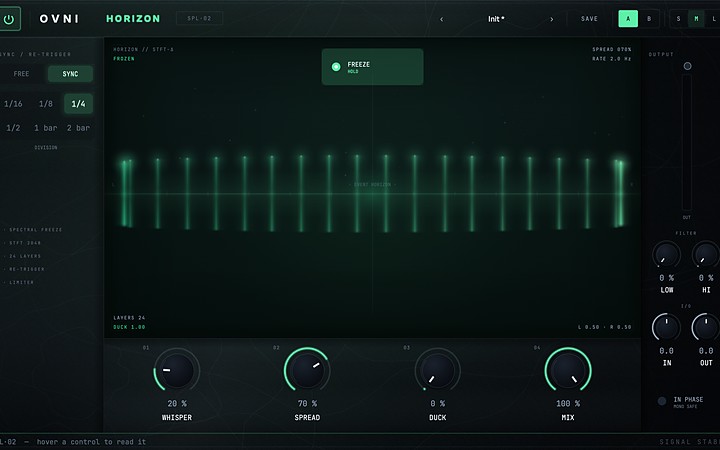The image size is (720, 450).
Task: Click the LOW filter knob
Action: (x=666, y=254)
